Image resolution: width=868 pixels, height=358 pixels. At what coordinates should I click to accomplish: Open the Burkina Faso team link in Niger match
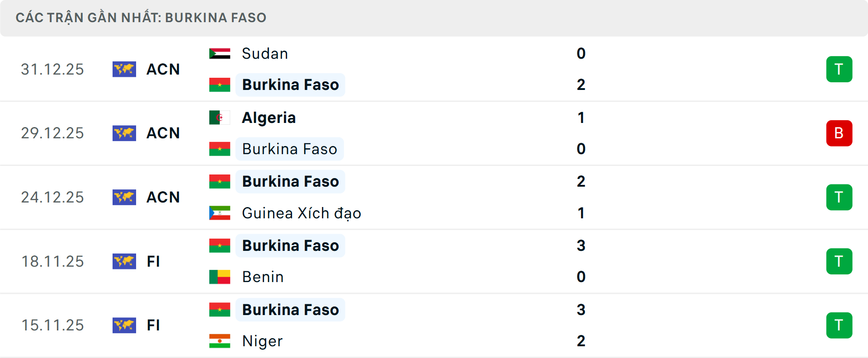[x=290, y=310]
